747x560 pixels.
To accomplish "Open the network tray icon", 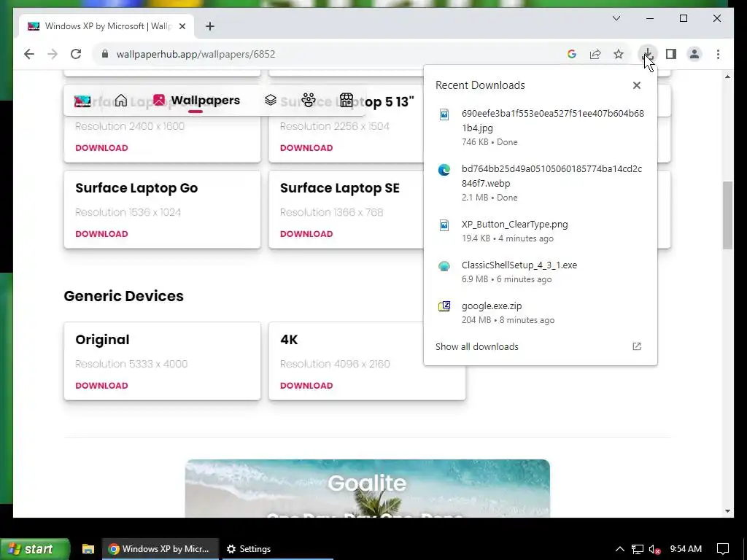I will [638, 549].
